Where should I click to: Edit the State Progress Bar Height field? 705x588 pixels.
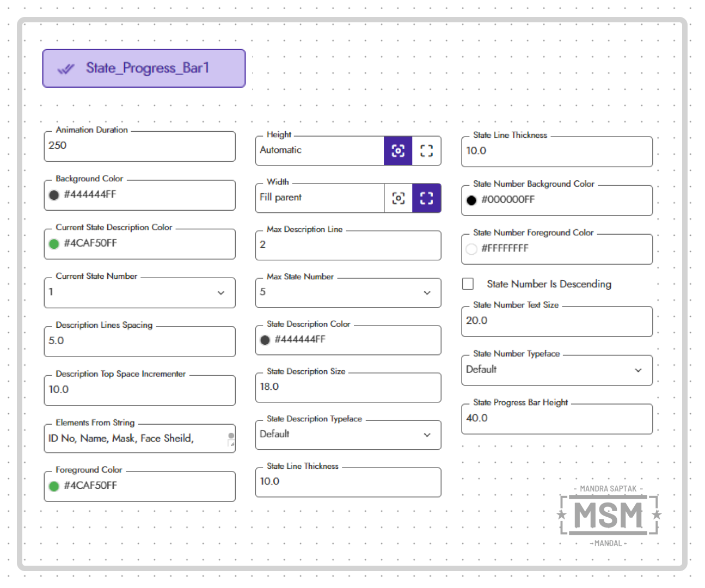point(557,419)
